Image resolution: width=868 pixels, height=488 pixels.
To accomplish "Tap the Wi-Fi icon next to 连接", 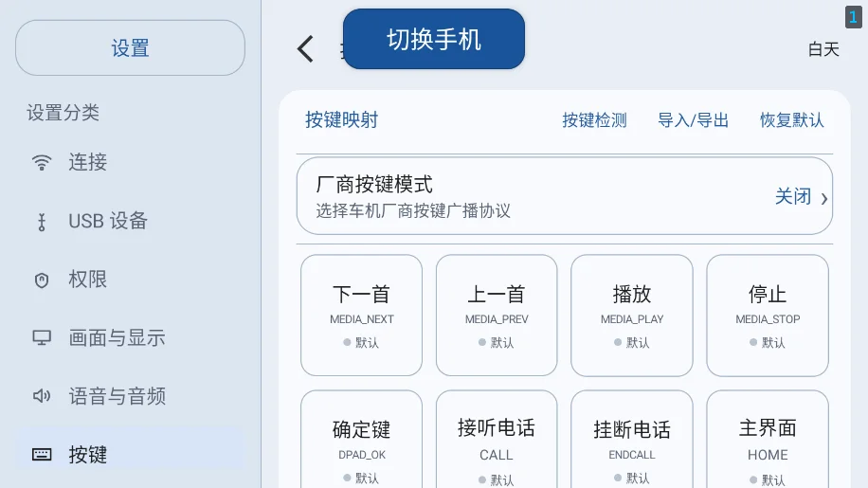I will pos(42,163).
